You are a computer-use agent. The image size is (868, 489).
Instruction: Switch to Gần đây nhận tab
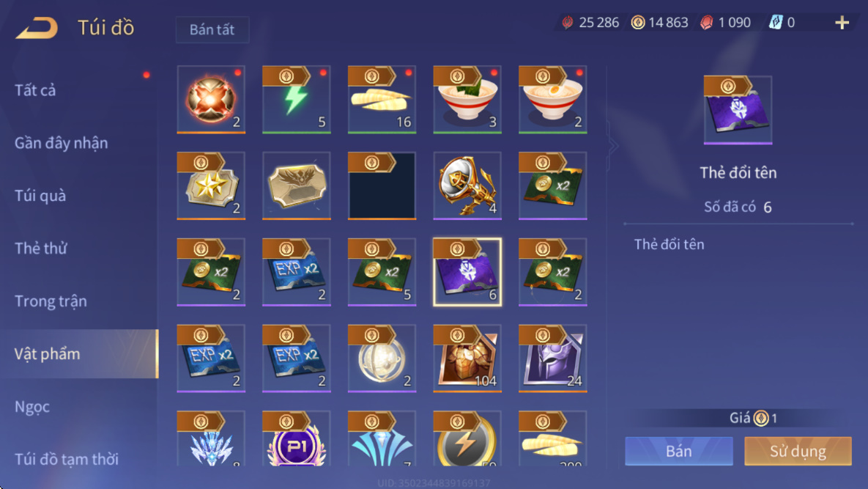pyautogui.click(x=61, y=143)
